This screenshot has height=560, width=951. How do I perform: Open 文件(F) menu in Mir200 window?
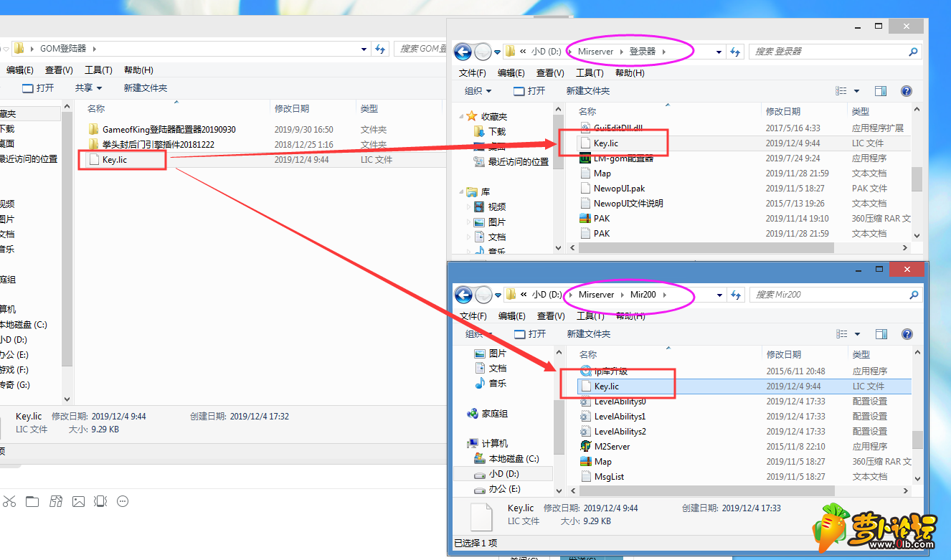point(473,316)
